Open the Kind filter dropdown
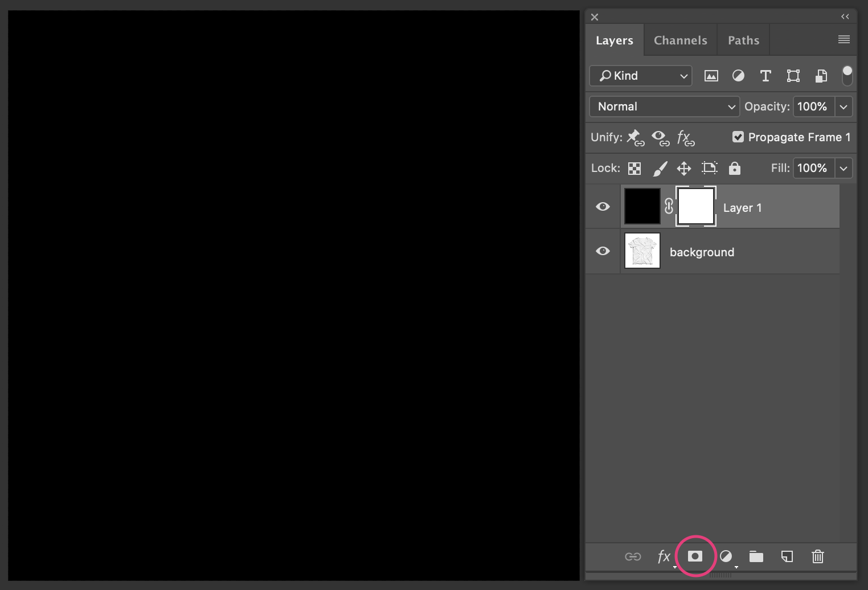868x590 pixels. [640, 75]
